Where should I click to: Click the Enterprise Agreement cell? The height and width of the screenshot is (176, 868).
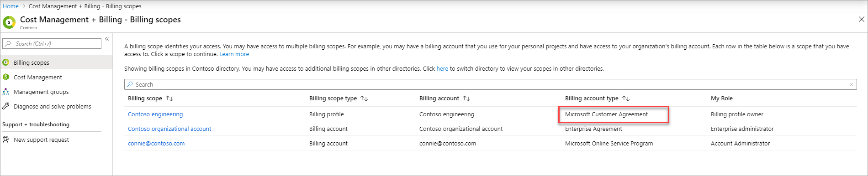click(593, 129)
